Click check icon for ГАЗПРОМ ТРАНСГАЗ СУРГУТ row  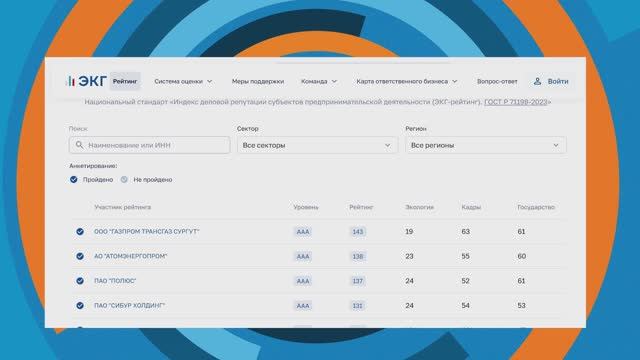(80, 231)
